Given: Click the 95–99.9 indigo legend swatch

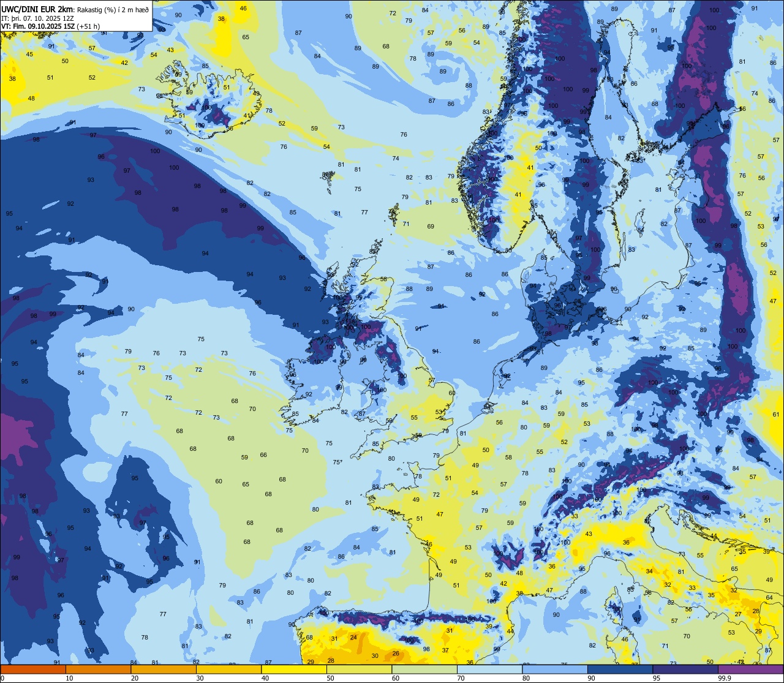Looking at the screenshot, I should tap(685, 670).
